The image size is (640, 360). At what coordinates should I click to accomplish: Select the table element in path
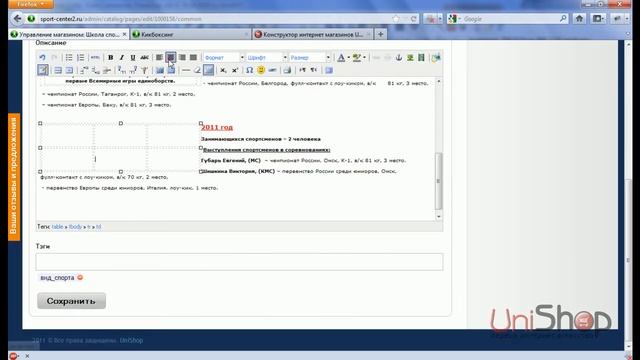58,227
